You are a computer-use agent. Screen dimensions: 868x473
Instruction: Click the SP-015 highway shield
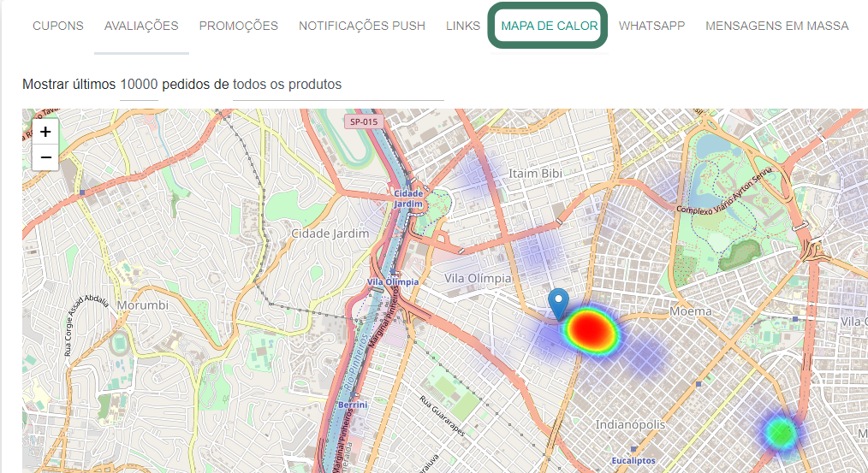[x=361, y=121]
